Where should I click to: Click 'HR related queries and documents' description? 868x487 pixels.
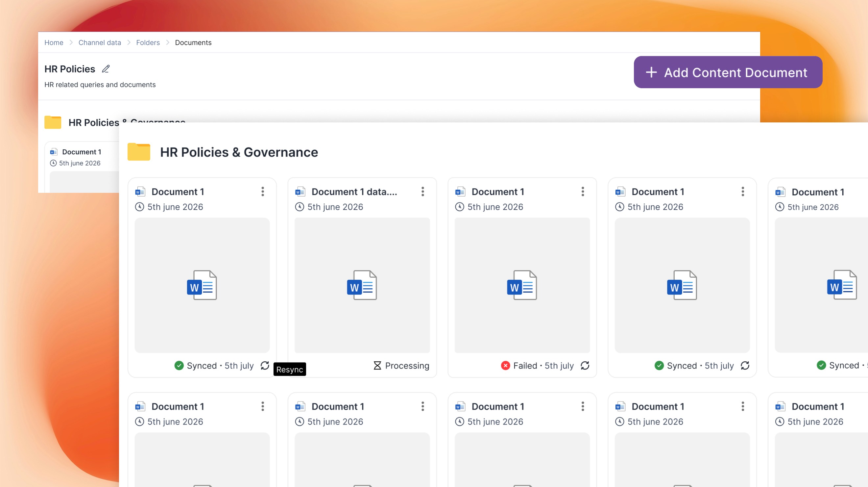(x=100, y=85)
